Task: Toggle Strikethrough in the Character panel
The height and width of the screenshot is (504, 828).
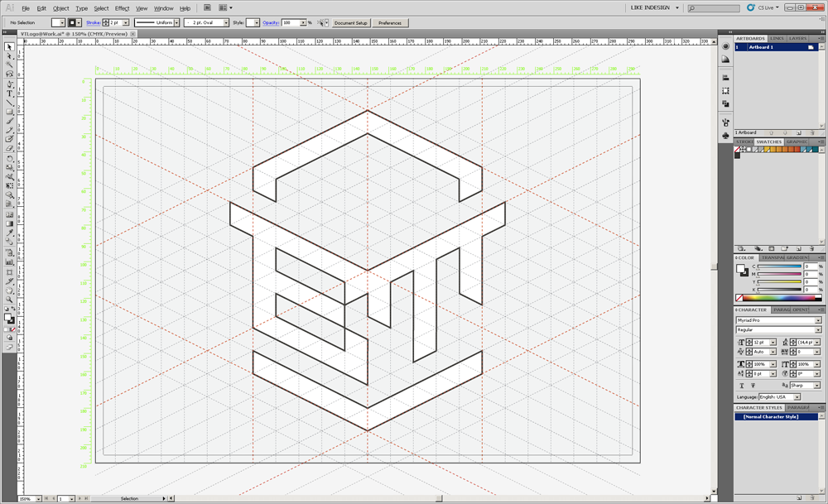Action: click(x=753, y=386)
